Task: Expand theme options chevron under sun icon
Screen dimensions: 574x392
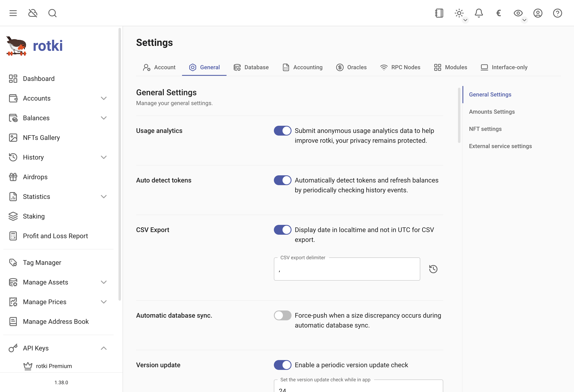Action: (x=465, y=20)
